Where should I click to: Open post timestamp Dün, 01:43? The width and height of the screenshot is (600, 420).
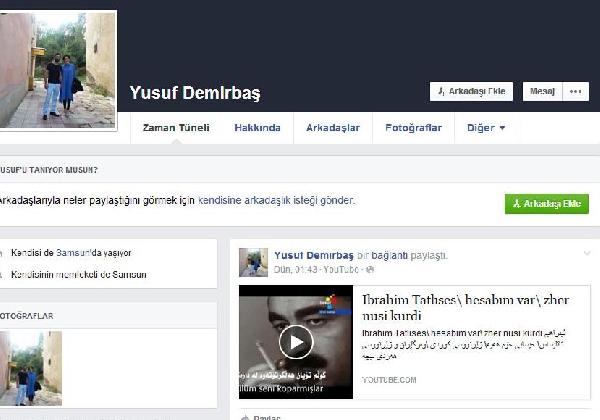tap(295, 270)
